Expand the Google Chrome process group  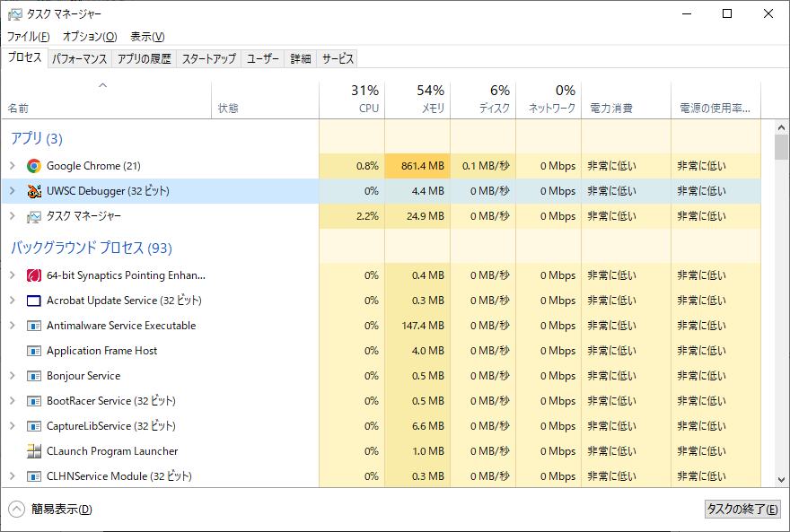[13, 166]
